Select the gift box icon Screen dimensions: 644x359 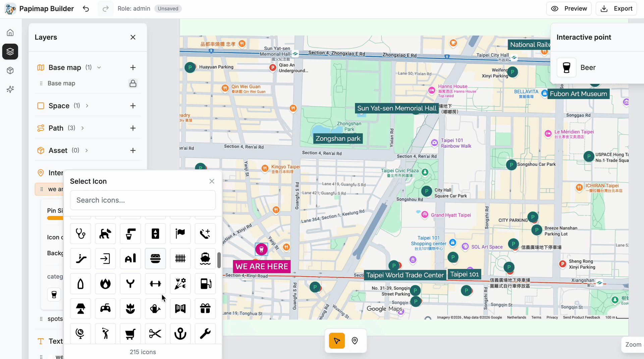pyautogui.click(x=205, y=308)
